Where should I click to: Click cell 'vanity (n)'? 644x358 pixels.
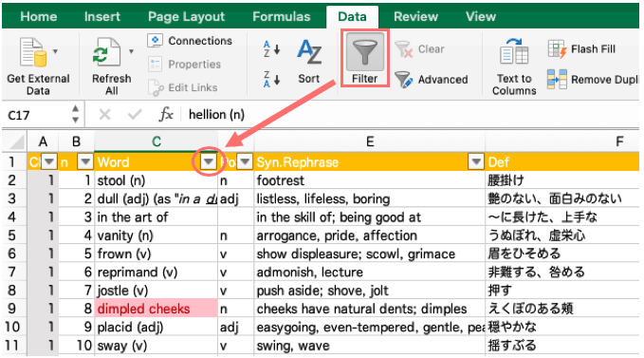point(156,236)
